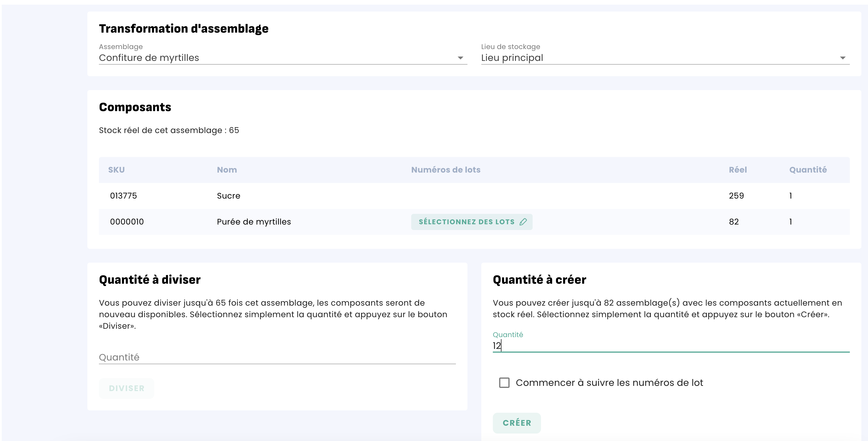The width and height of the screenshot is (868, 441).
Task: Click the Quantité column header in table
Action: click(808, 170)
